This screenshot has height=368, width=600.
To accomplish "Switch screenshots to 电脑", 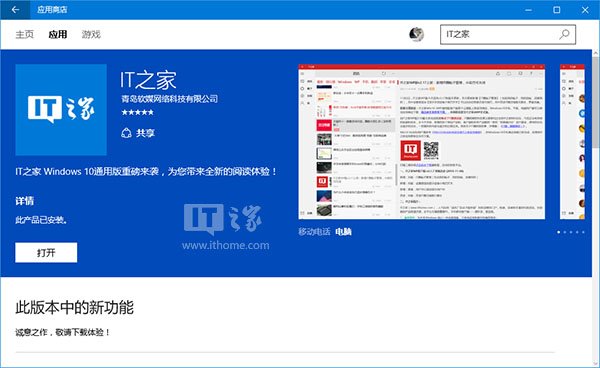I will [343, 231].
